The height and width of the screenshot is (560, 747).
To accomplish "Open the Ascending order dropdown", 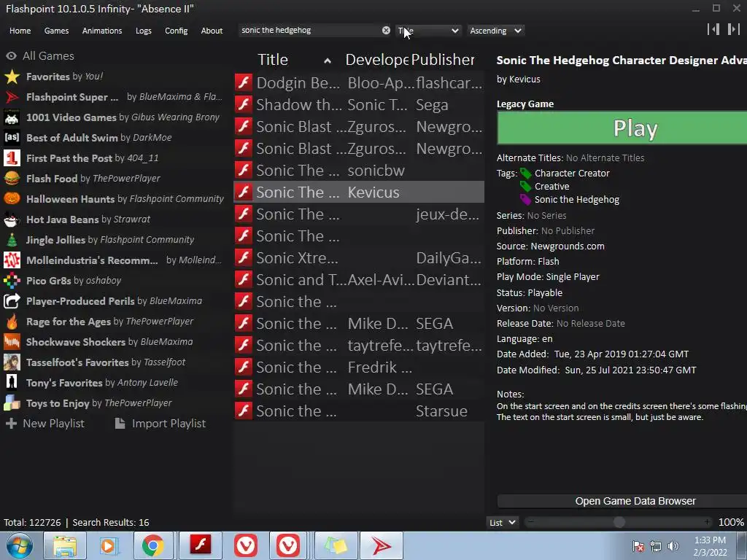I will 495,31.
